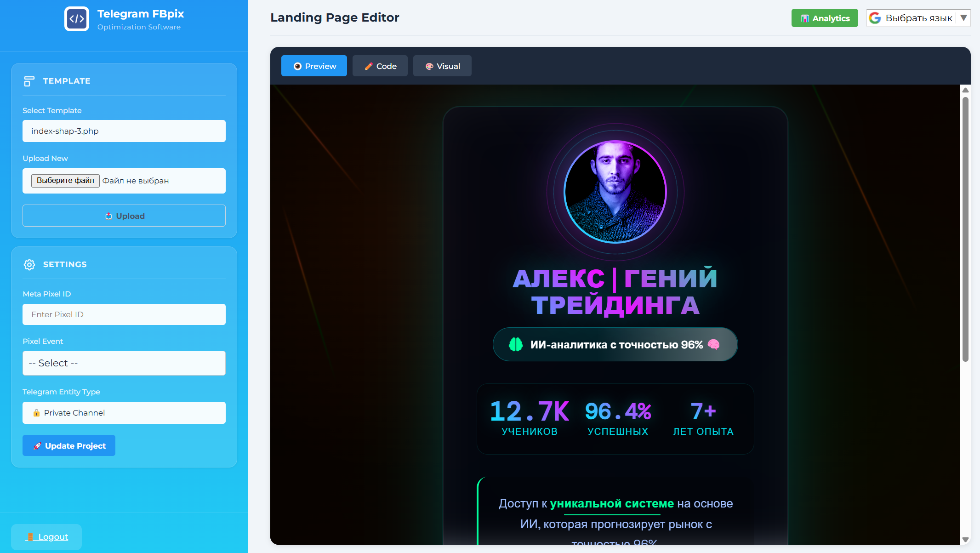Screen dimensions: 980x553
Task: Click the Telegram FBpix logo icon
Action: [x=77, y=19]
